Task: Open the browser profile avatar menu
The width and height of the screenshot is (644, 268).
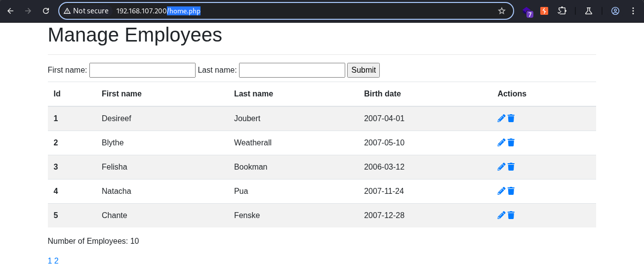Action: point(615,11)
